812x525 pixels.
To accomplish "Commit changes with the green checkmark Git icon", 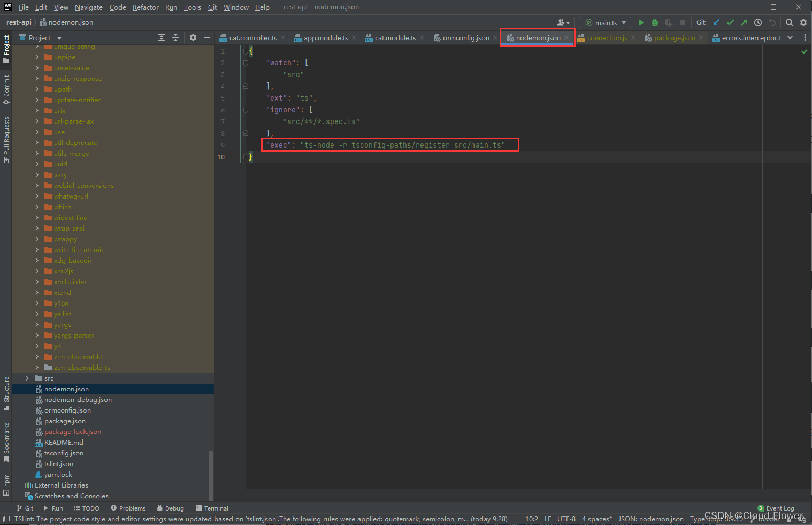I will coord(730,22).
